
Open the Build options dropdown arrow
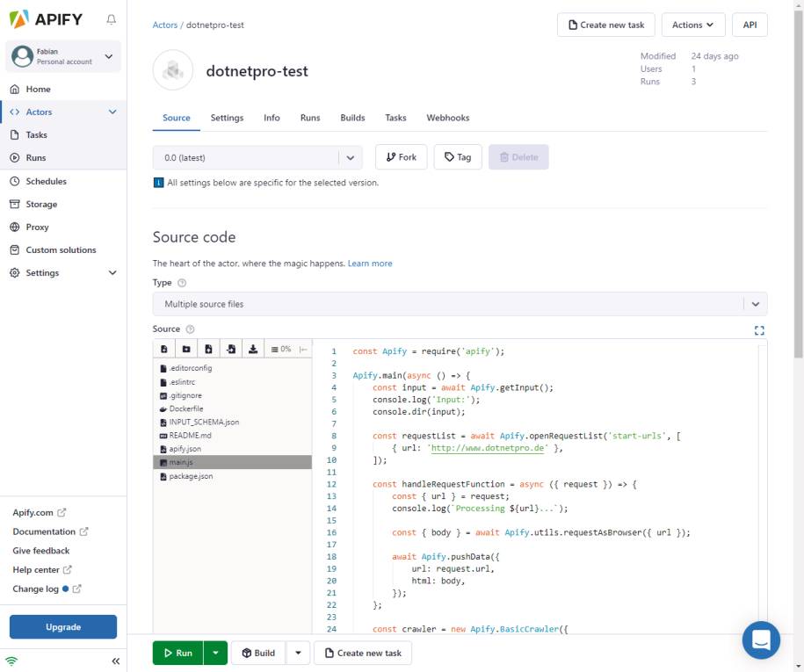[298, 653]
